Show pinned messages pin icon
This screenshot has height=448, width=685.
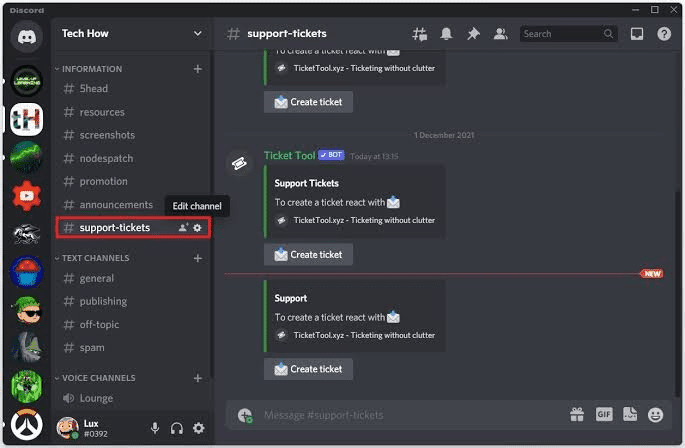click(x=473, y=34)
